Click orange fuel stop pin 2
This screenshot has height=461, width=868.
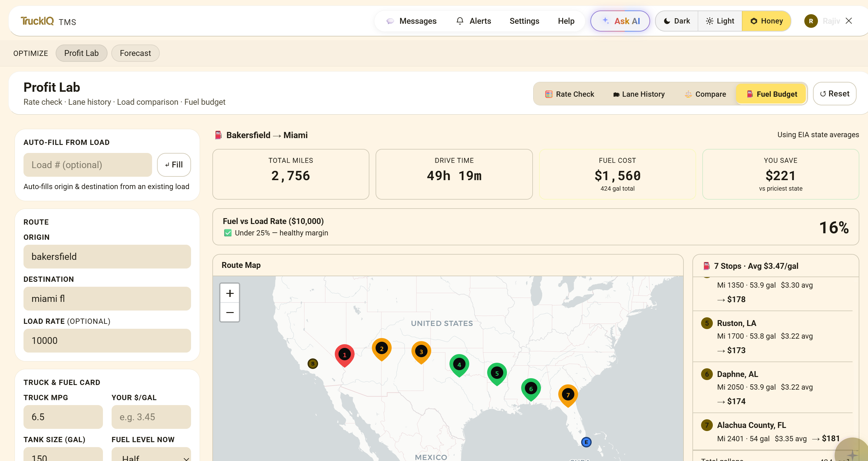pos(381,349)
